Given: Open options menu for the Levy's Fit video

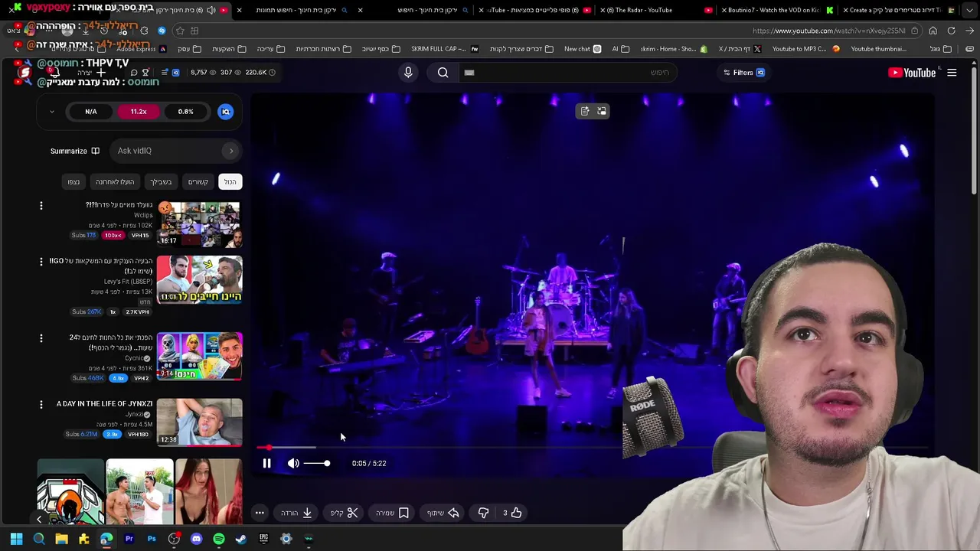Looking at the screenshot, I should (41, 262).
